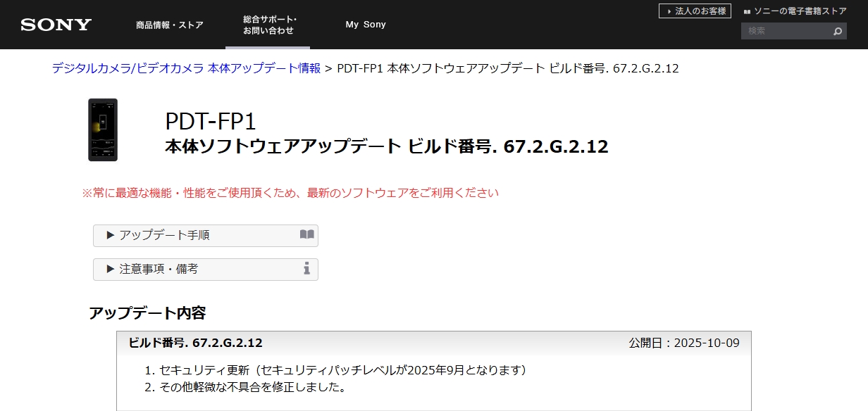Click the 公開日：2025-10-09 release date

pyautogui.click(x=683, y=343)
